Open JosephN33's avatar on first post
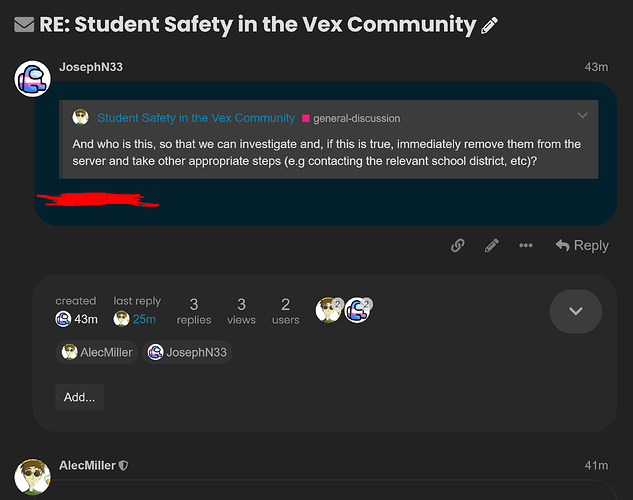The height and width of the screenshot is (500, 633). [x=32, y=78]
